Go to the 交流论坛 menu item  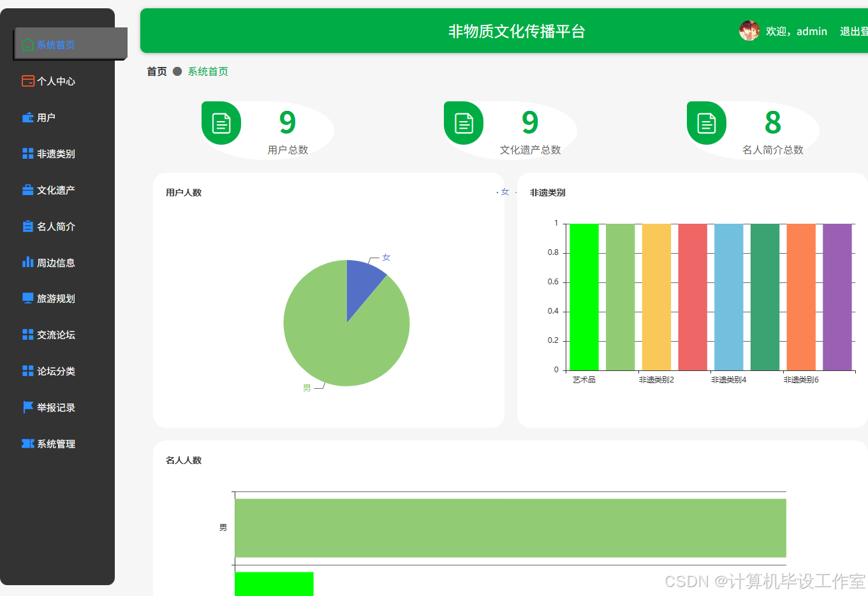pyautogui.click(x=57, y=335)
